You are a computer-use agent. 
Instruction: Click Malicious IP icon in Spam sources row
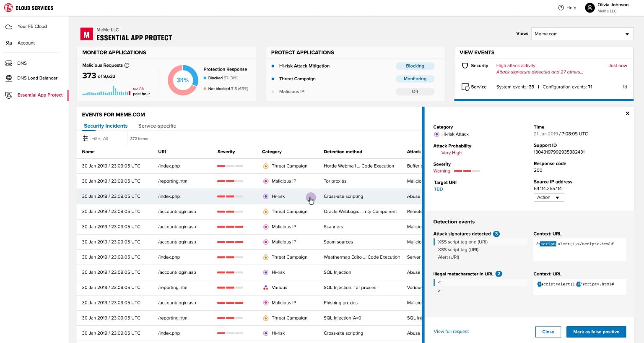(x=265, y=242)
